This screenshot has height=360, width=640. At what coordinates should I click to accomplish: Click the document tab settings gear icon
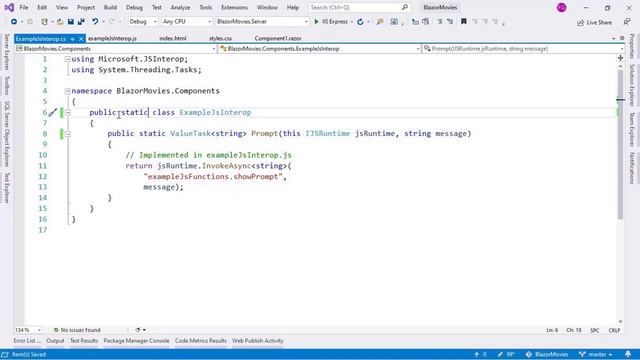pos(622,38)
